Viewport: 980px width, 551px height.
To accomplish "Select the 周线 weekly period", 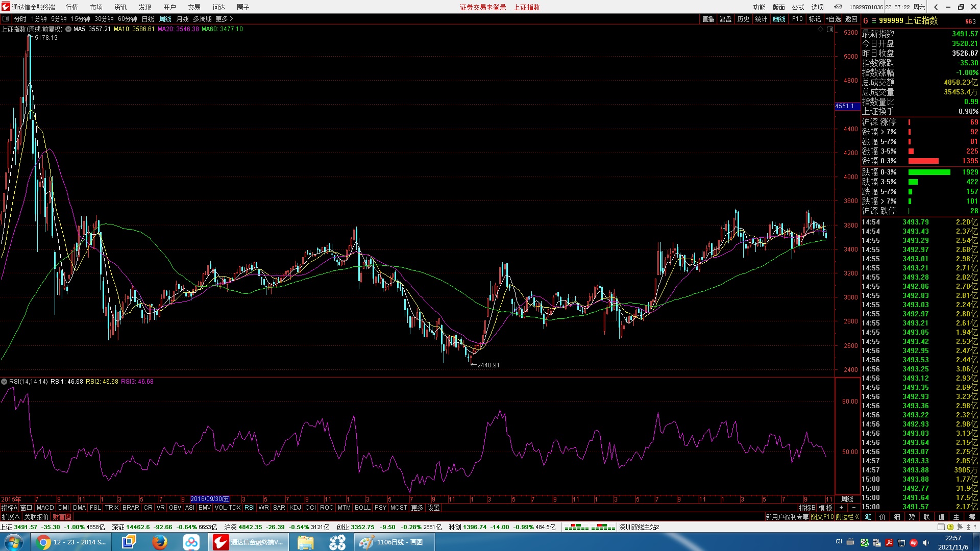I will coord(165,19).
